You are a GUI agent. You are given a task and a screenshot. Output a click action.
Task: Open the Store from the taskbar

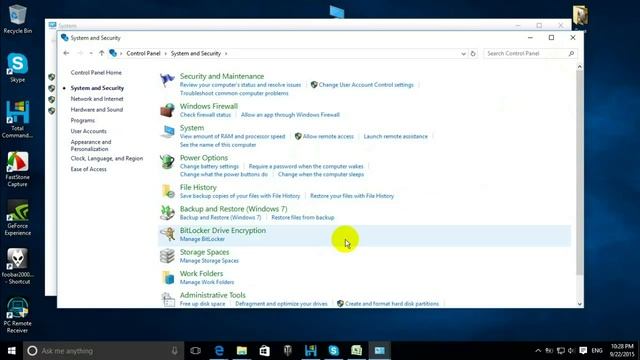click(265, 351)
